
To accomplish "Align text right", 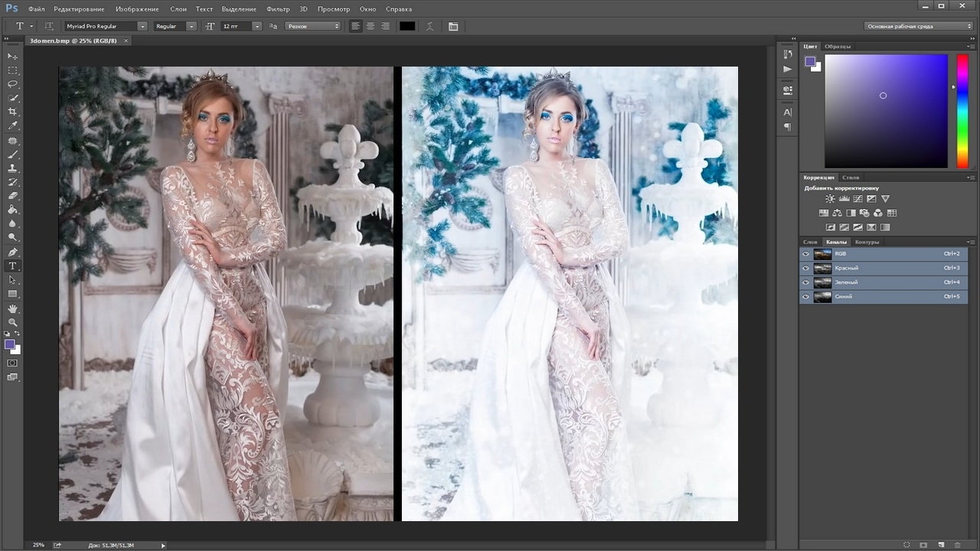I will (x=385, y=26).
